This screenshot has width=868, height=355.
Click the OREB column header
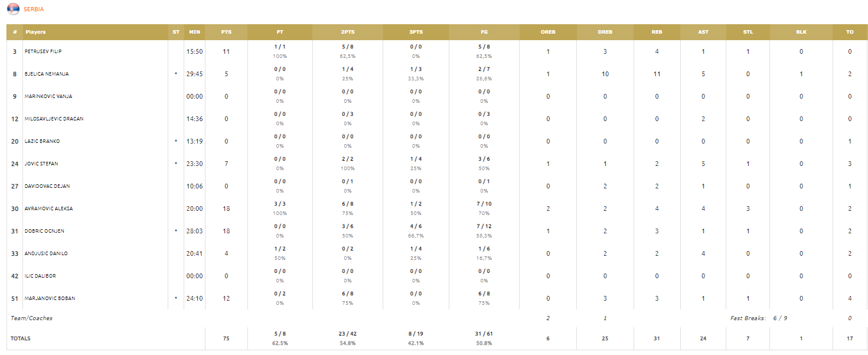[x=548, y=32]
